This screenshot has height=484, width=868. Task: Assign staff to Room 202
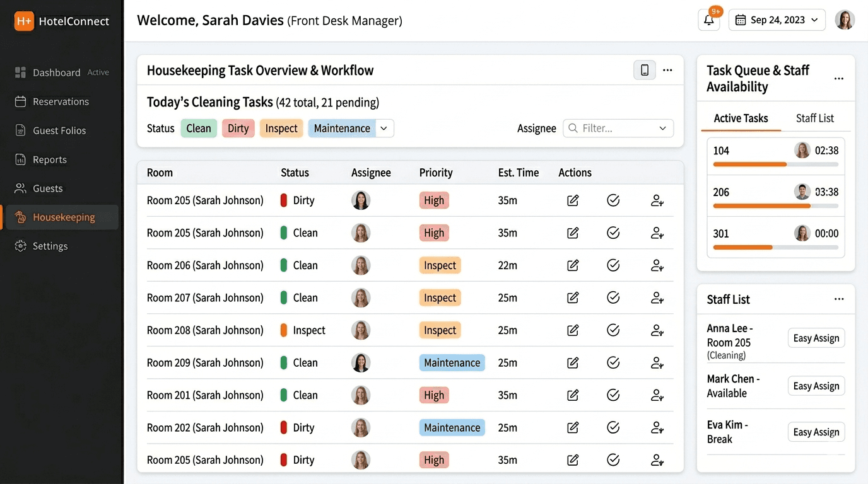pos(657,428)
